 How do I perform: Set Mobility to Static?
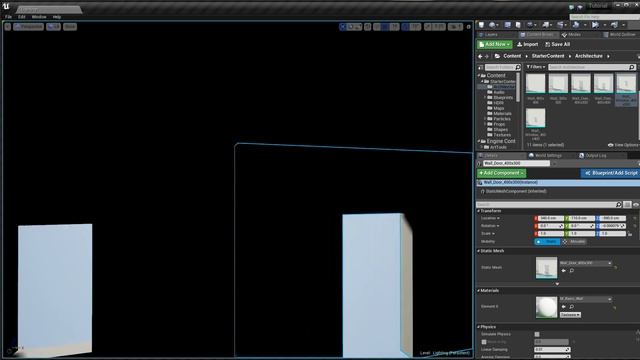pyautogui.click(x=547, y=242)
